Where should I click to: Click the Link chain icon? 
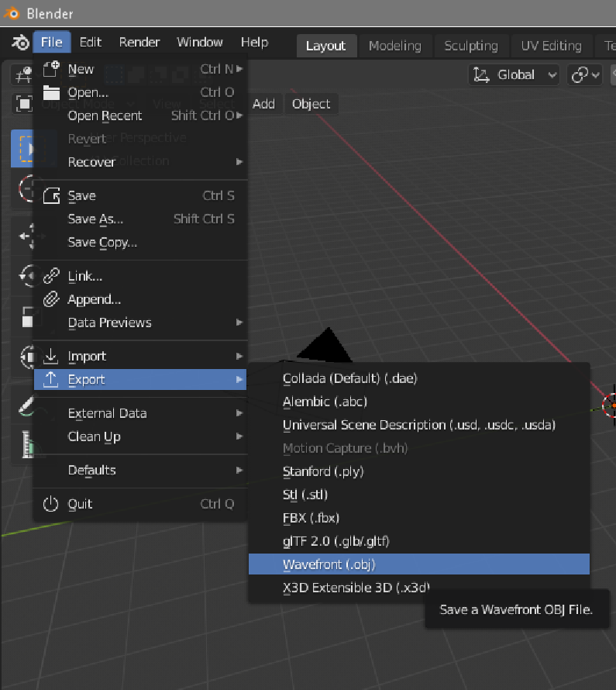click(x=51, y=276)
